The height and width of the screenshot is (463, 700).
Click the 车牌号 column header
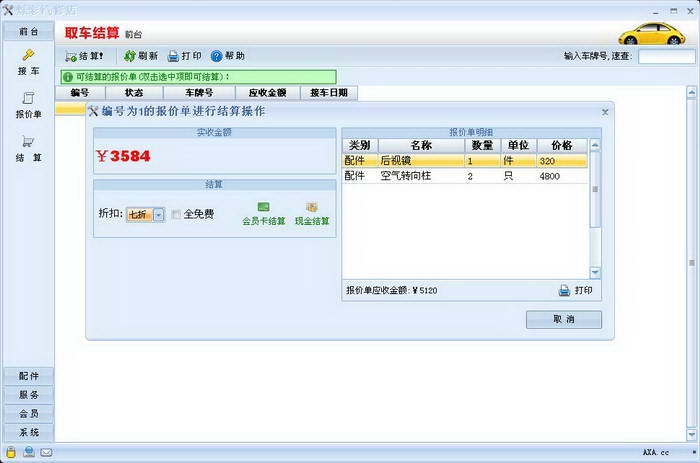click(x=199, y=93)
